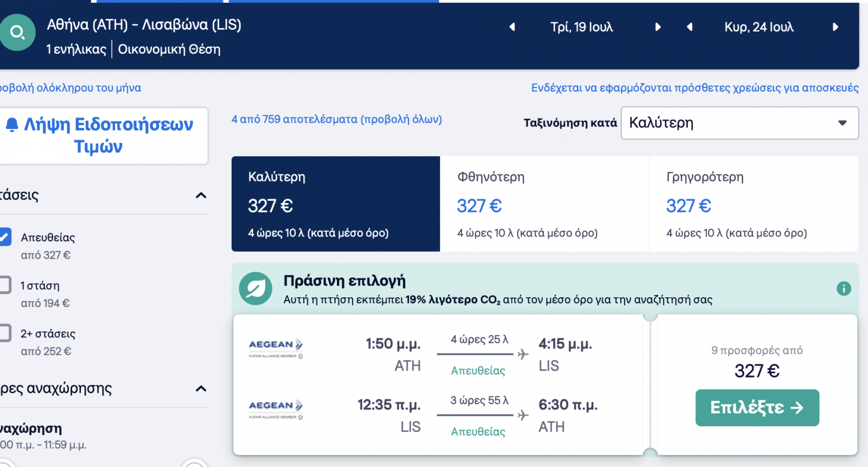Go to next departure date arrow
Viewport: 868px width, 467px height.
[658, 27]
